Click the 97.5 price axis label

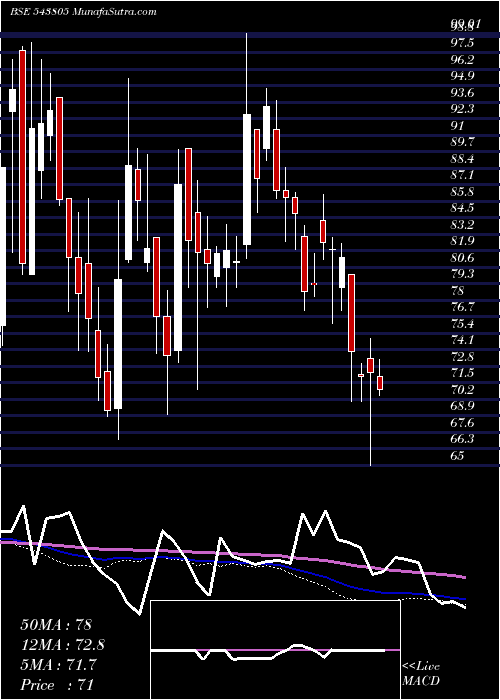(462, 43)
